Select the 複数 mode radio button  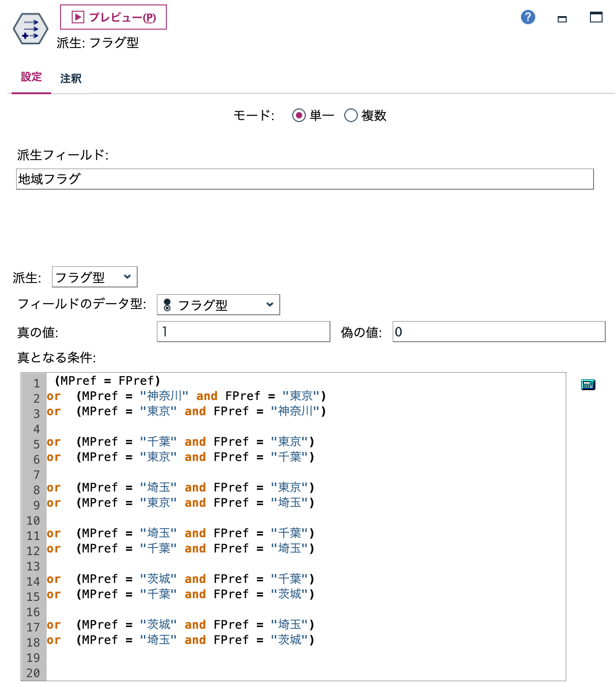pyautogui.click(x=351, y=115)
